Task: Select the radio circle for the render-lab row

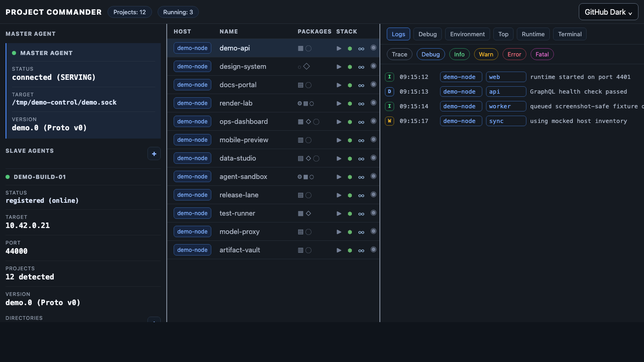Action: click(373, 103)
